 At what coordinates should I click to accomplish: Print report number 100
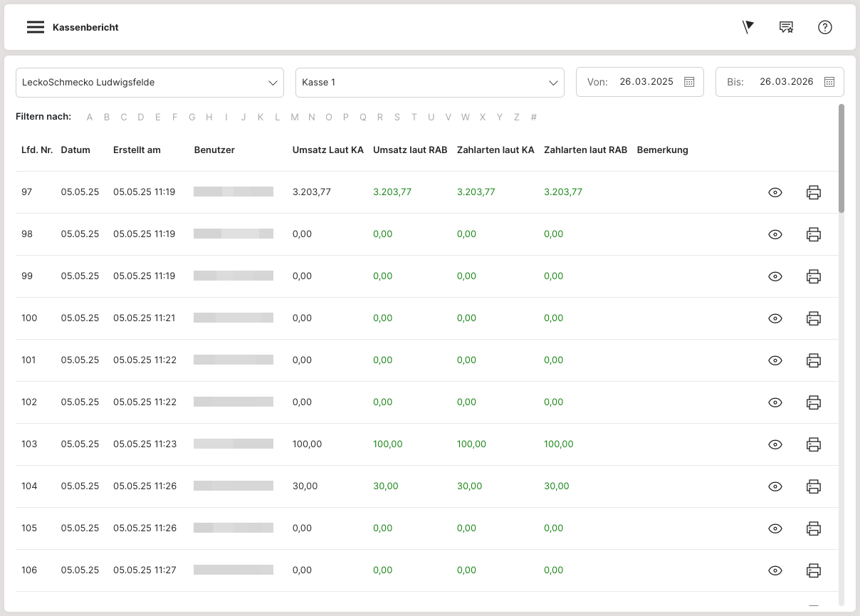[813, 318]
